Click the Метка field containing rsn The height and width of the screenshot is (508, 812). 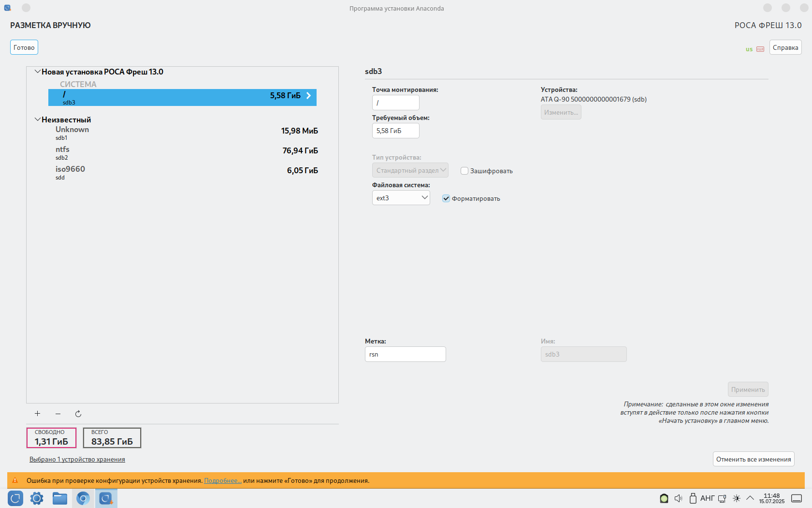click(406, 354)
